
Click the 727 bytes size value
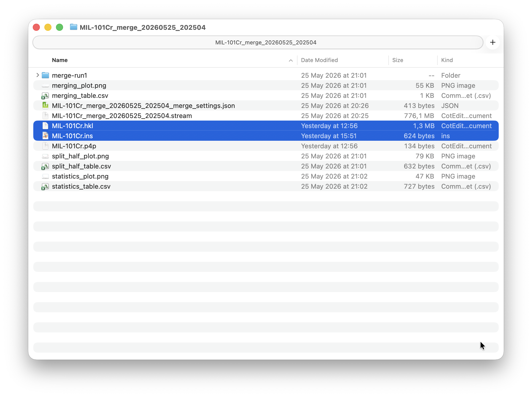coord(419,186)
